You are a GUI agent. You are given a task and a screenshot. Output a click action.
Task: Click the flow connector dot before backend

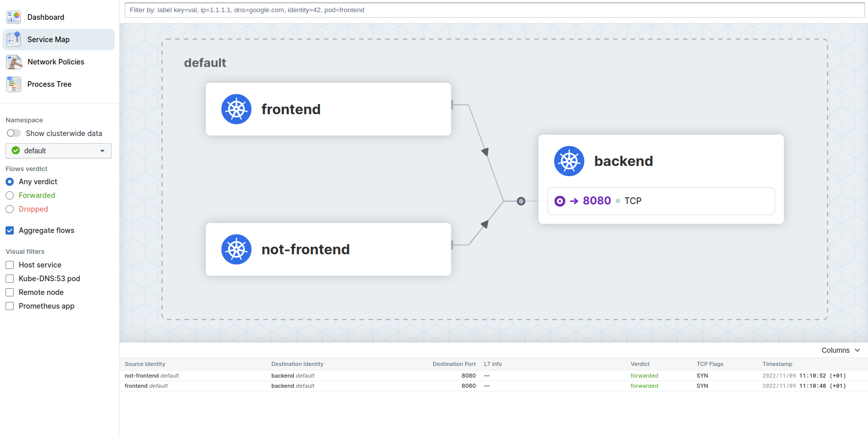point(521,201)
